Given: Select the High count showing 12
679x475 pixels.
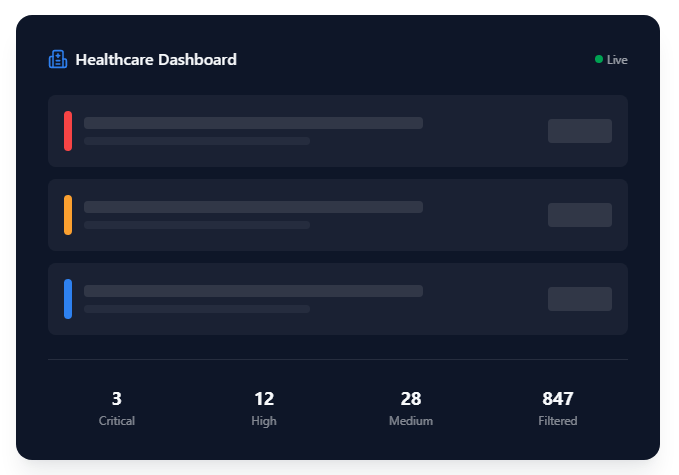Looking at the screenshot, I should tap(264, 399).
